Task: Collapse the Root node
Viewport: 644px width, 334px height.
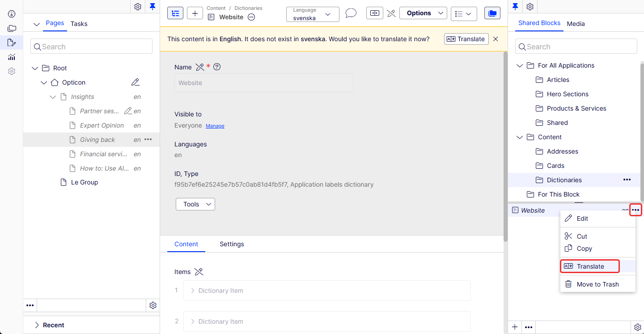Action: coord(35,68)
